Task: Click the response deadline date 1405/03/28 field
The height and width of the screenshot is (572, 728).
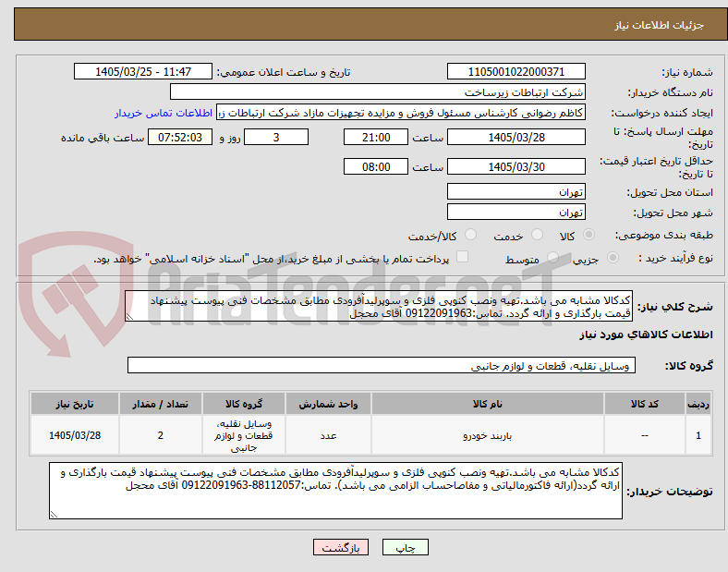Action: coord(516,138)
